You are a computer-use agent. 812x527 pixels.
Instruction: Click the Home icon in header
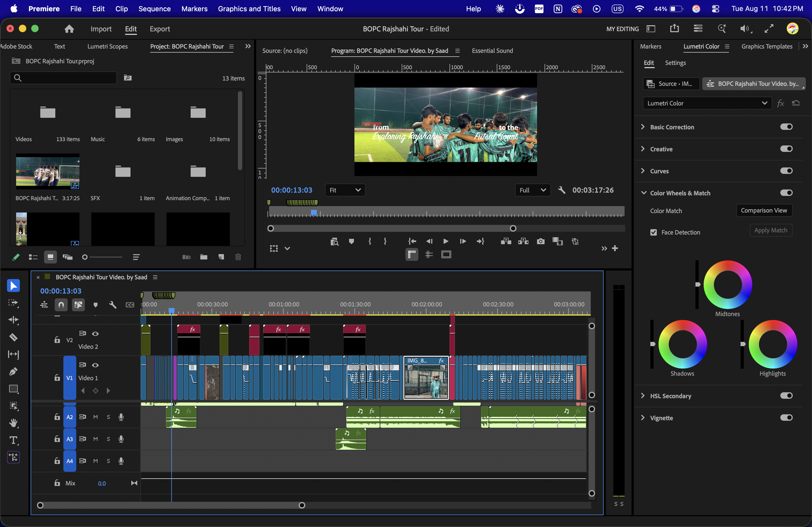point(69,29)
